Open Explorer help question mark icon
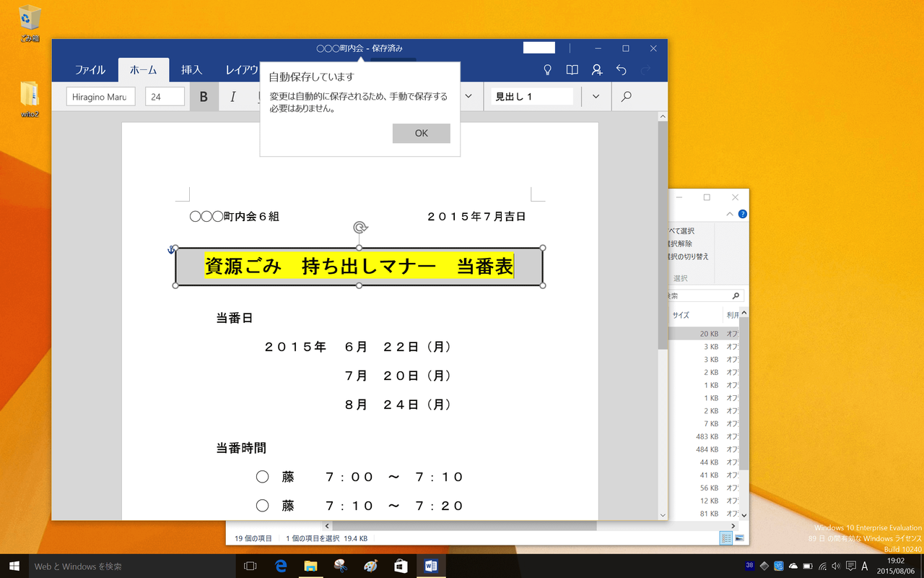 tap(742, 215)
